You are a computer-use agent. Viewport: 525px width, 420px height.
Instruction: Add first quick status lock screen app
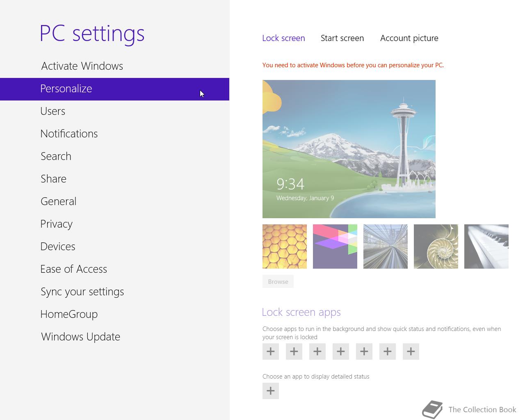point(271,352)
